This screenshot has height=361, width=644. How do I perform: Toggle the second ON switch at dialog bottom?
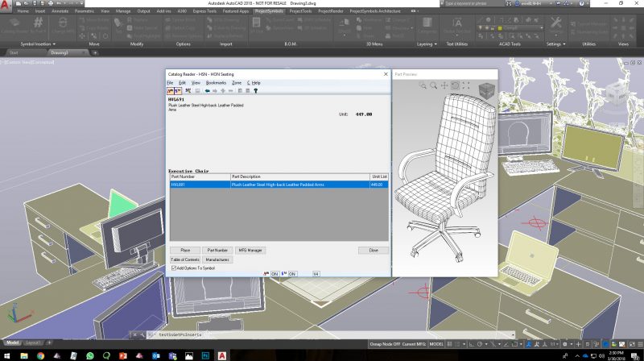pos(293,274)
